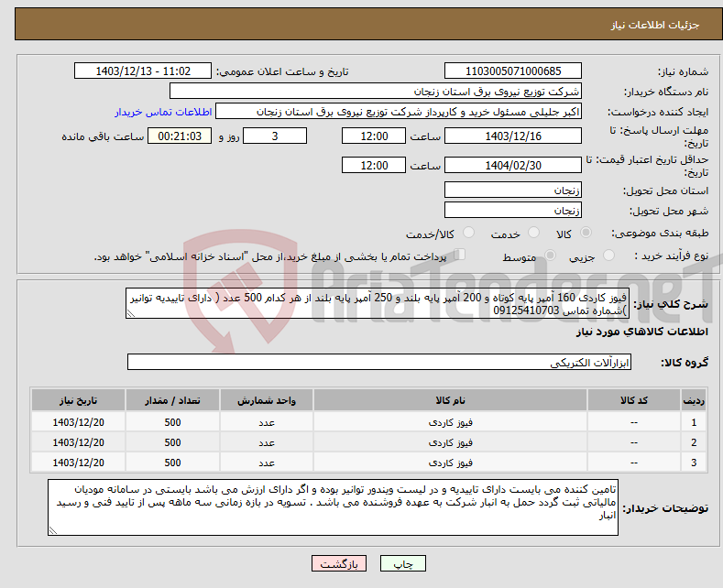723x588 pixels.
Task: Click unit عدد in row 2
Action: point(267,442)
